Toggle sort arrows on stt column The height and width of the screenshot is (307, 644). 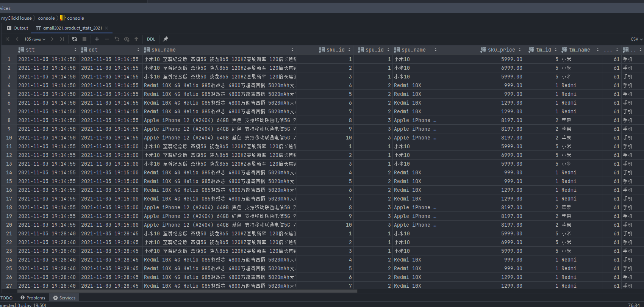click(x=75, y=50)
